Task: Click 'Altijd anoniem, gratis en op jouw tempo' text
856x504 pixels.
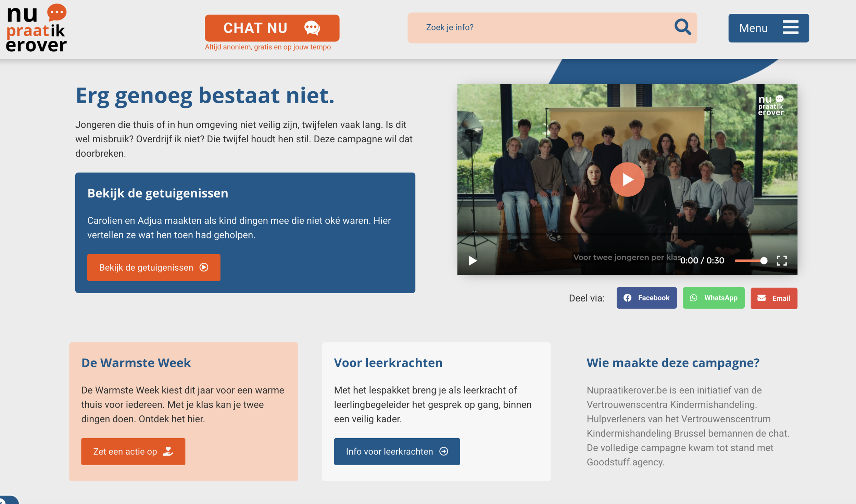Action: tap(268, 47)
